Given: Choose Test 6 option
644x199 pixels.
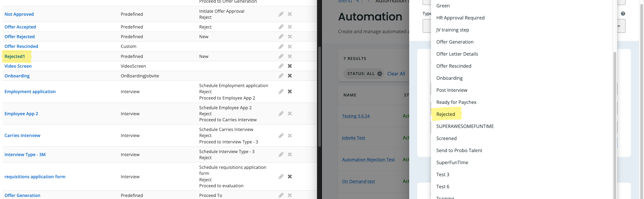Looking at the screenshot, I should (443, 187).
